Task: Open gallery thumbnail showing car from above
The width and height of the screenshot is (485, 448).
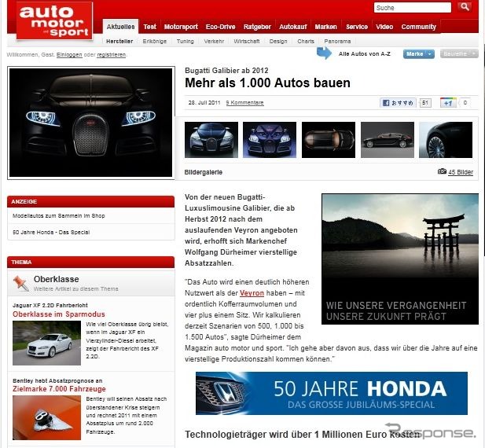Action: (329, 140)
